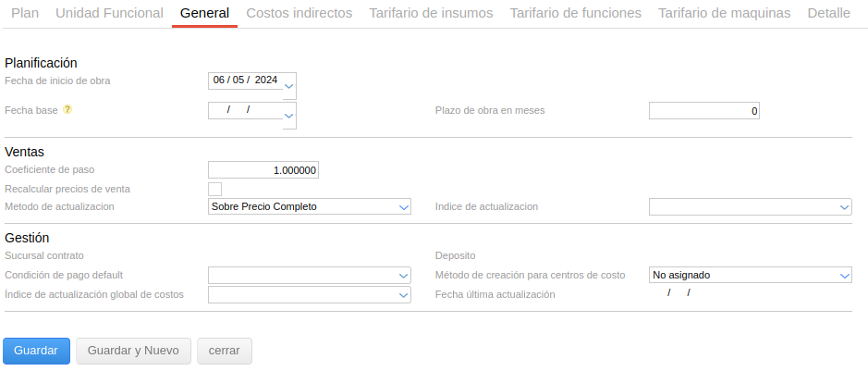Focus the Coeficiente de paso field
This screenshot has height=371, width=868.
click(263, 170)
